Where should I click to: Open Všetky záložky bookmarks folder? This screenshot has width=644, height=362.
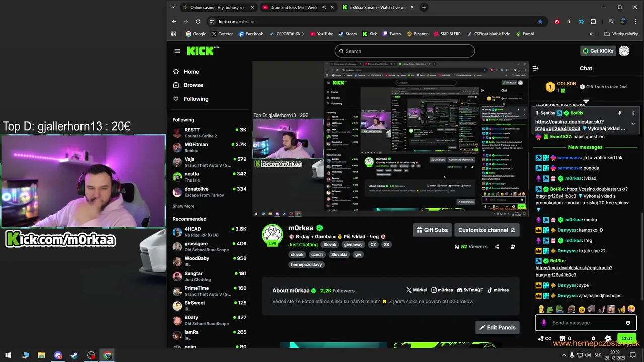[x=621, y=34]
